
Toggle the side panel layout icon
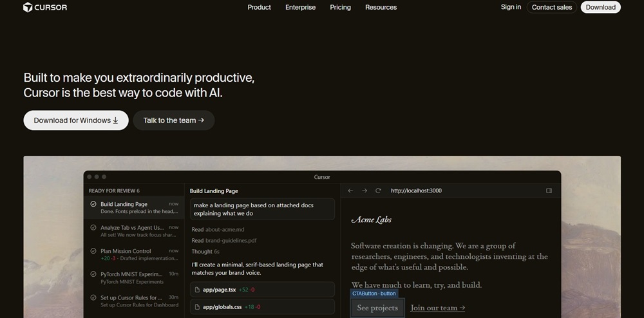(549, 191)
